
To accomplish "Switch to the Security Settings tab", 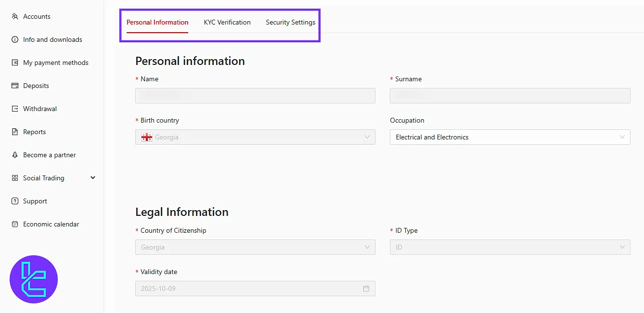I will pos(290,22).
